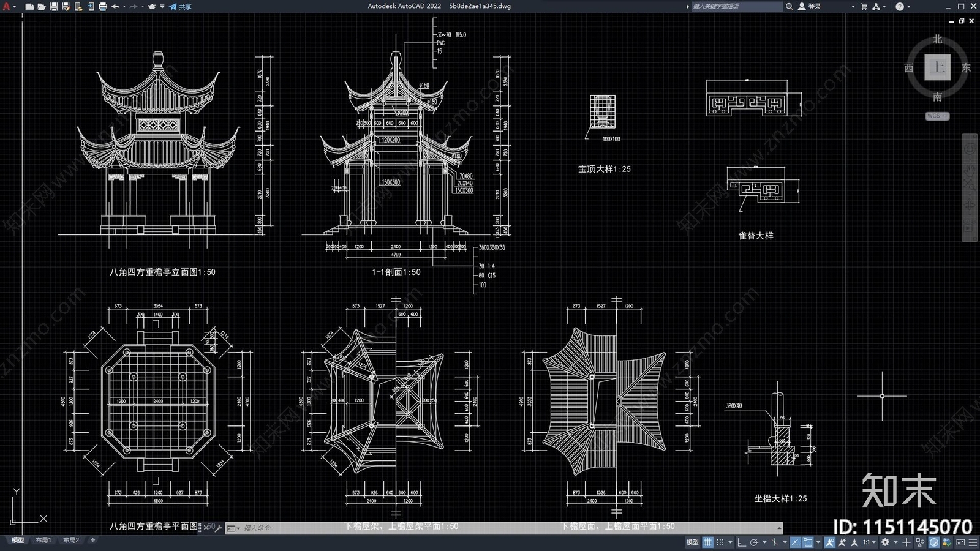Restore the drawing window size
The height and width of the screenshot is (551, 980).
pyautogui.click(x=962, y=21)
